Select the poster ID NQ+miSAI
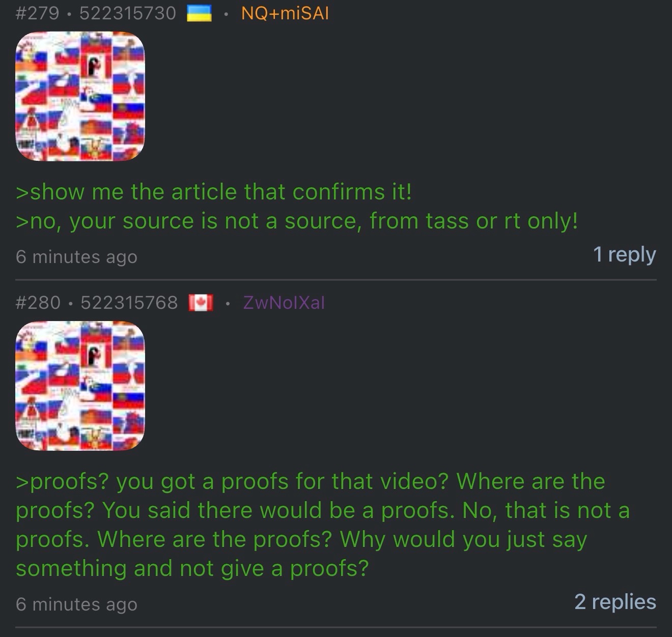 (x=285, y=13)
